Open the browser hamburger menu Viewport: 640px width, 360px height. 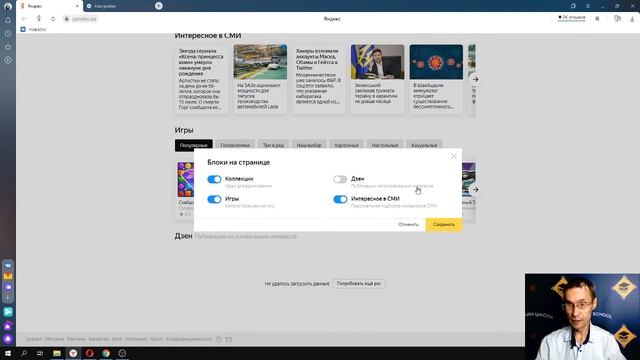[x=588, y=6]
